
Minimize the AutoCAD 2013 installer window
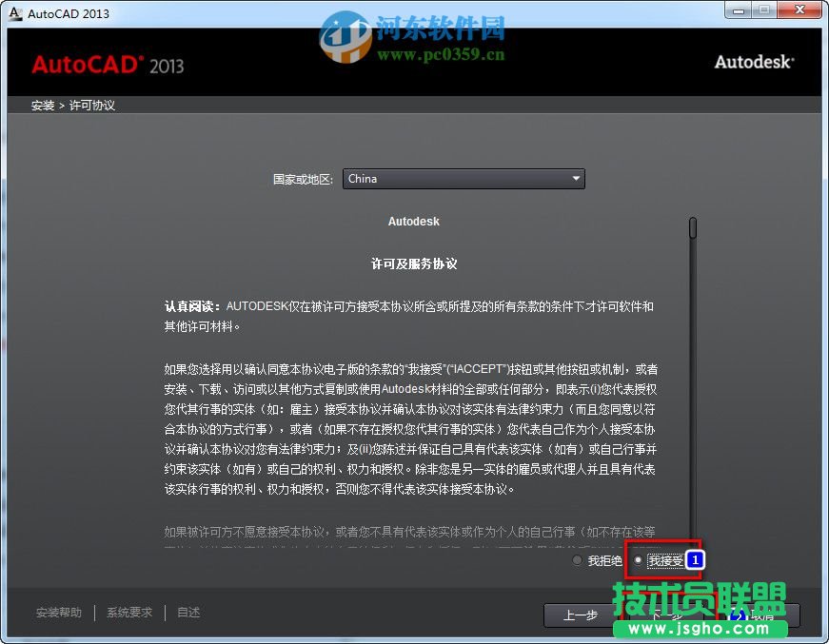click(x=738, y=11)
